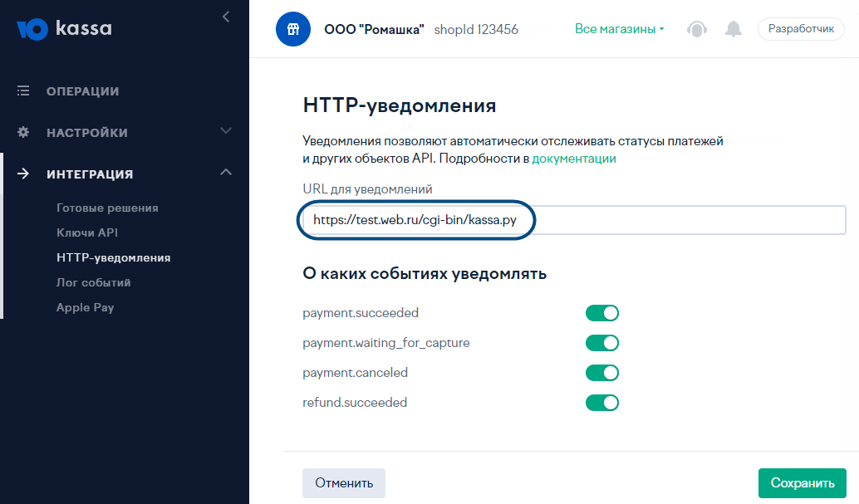Open notifications bell icon
Image resolution: width=859 pixels, height=504 pixels.
pos(733,28)
